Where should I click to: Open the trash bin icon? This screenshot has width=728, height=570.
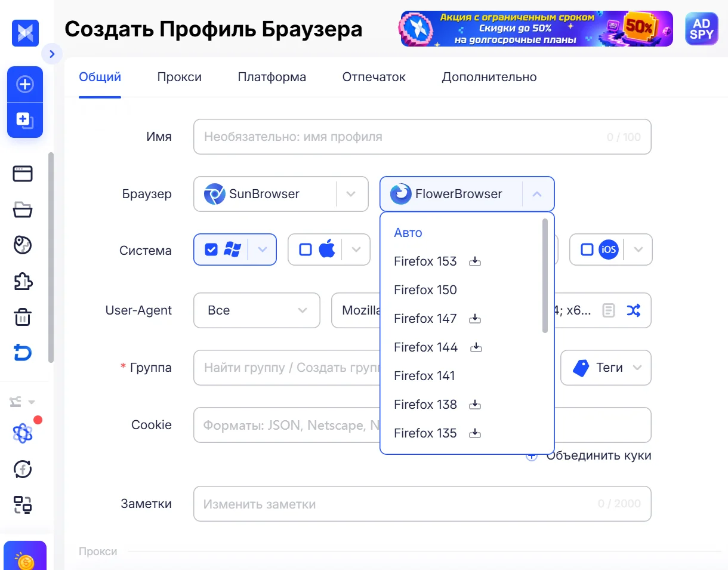(23, 317)
